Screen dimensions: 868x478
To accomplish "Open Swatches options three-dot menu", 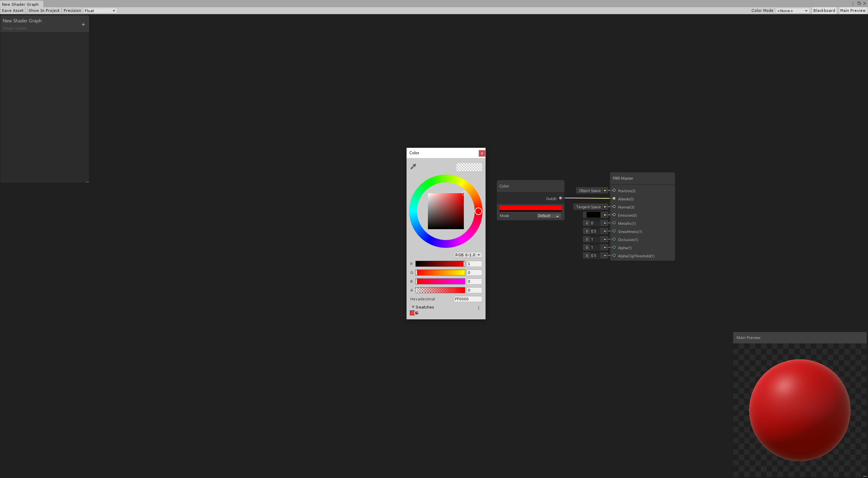I will click(x=478, y=308).
